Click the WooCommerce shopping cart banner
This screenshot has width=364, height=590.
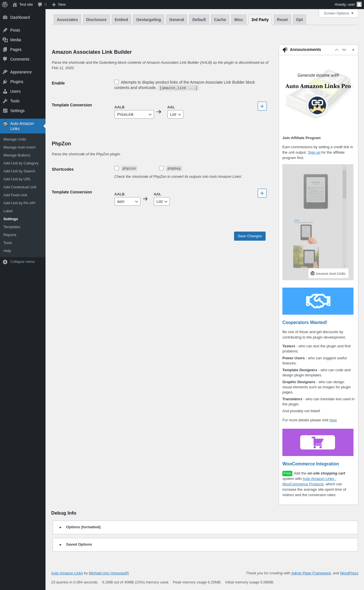point(318,442)
